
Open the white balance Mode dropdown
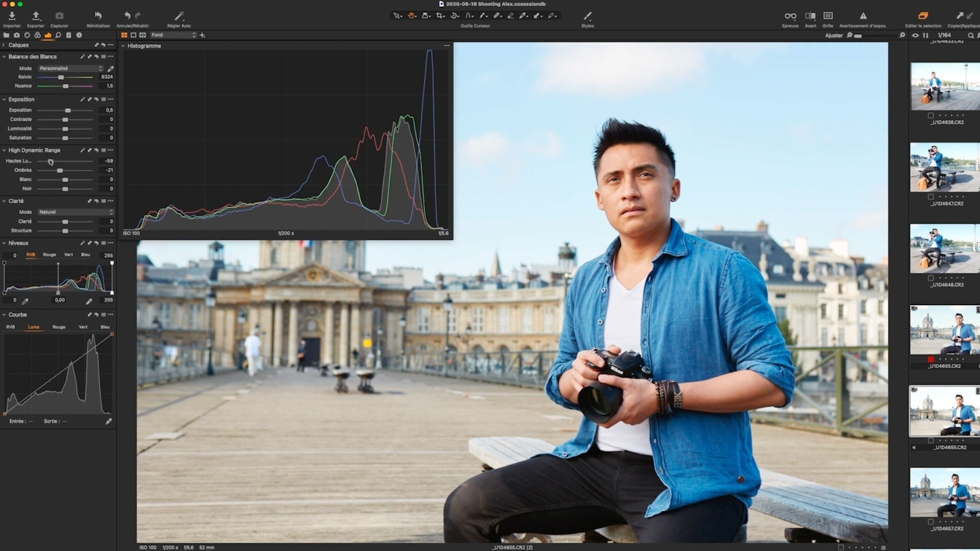(x=71, y=68)
